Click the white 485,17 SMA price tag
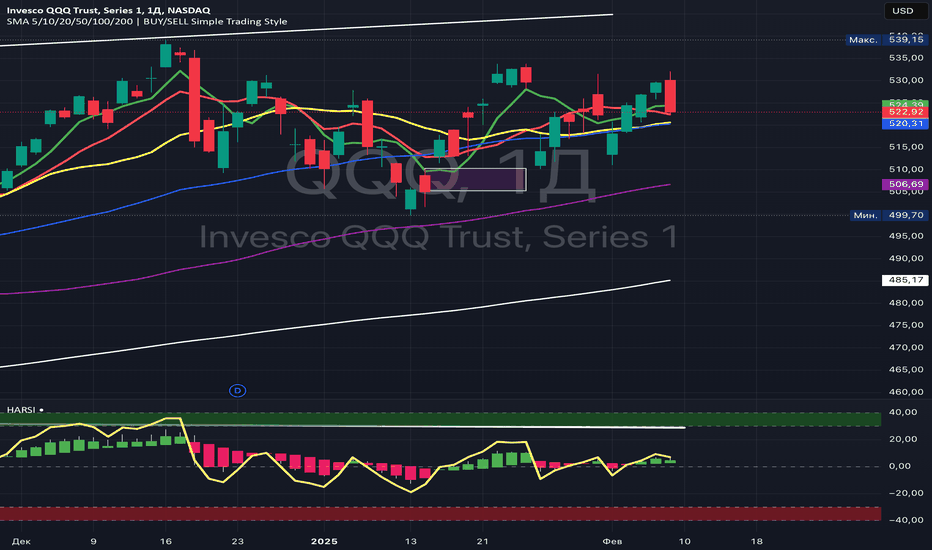This screenshot has width=932, height=550. click(x=903, y=281)
